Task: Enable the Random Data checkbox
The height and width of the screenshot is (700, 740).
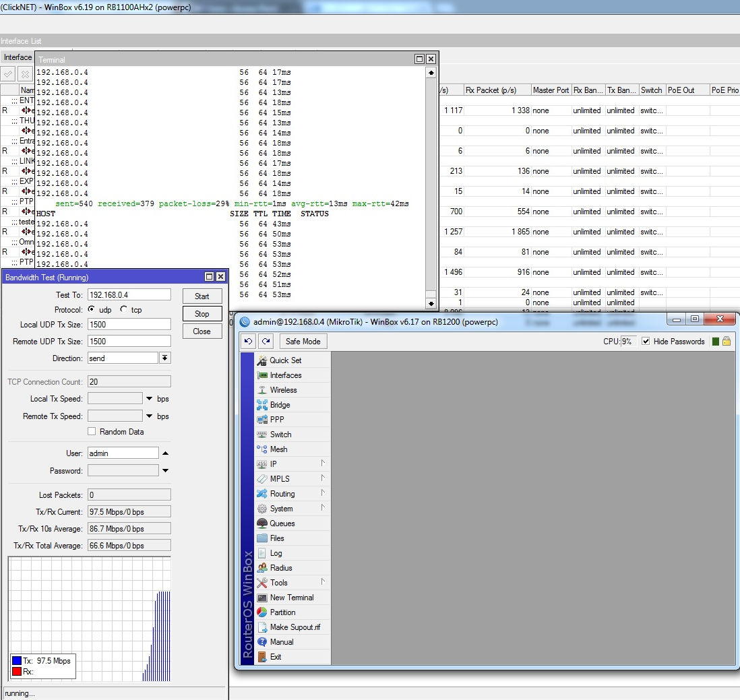Action: click(x=92, y=432)
